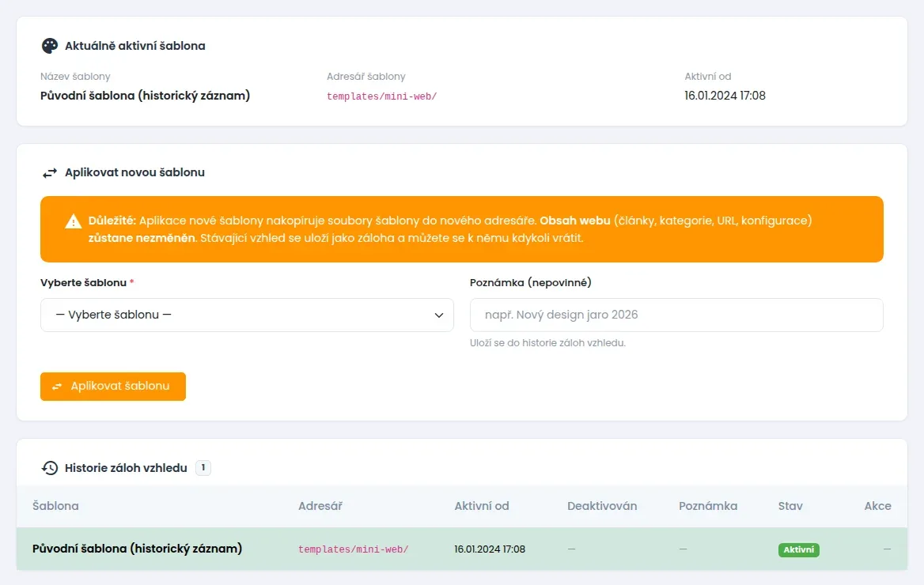Click the Uloží se do historie záloh vzhledu hint
Image resolution: width=924 pixels, height=585 pixels.
click(547, 343)
